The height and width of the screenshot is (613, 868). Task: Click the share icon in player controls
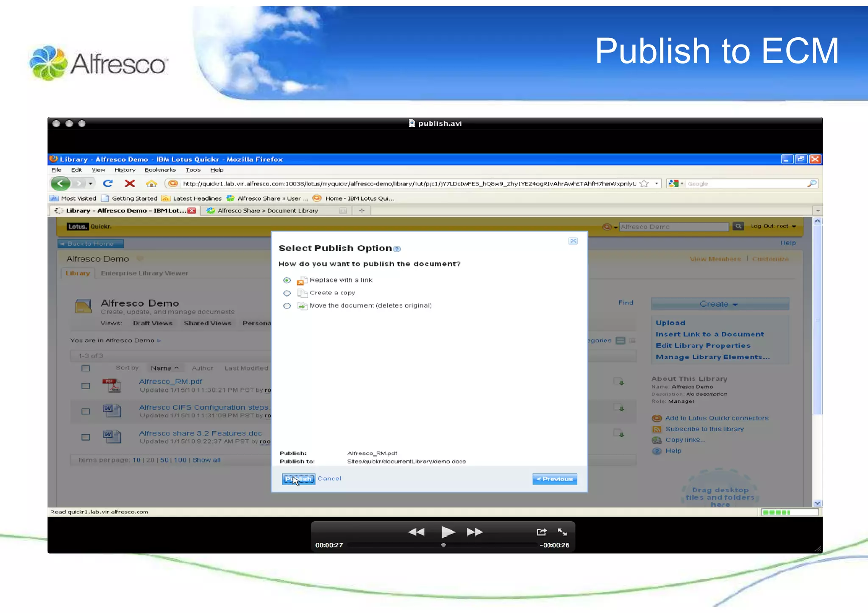point(541,532)
